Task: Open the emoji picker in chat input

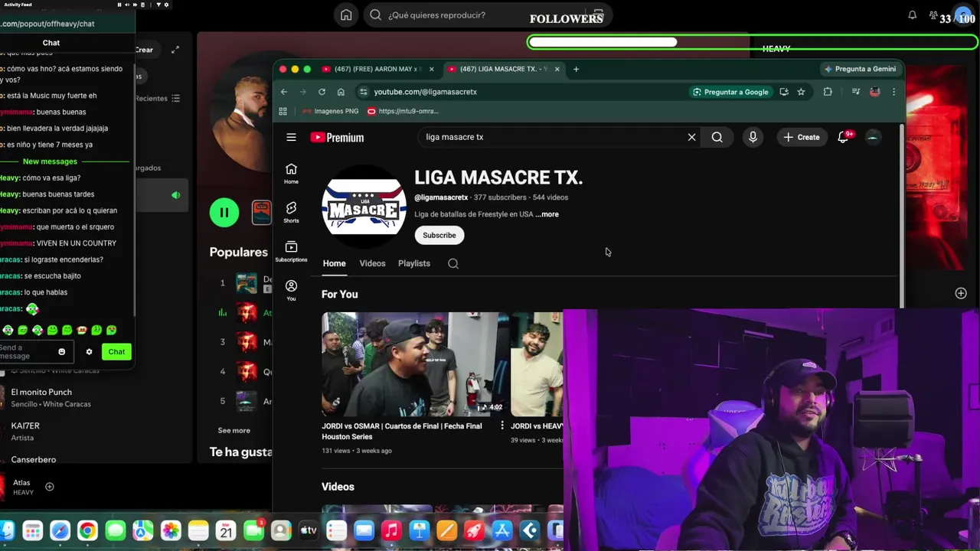Action: click(x=62, y=352)
